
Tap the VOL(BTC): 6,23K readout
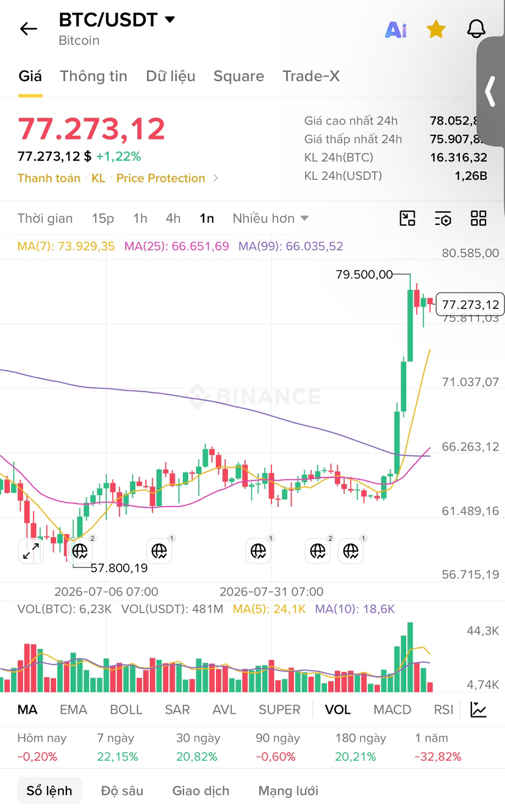point(65,608)
